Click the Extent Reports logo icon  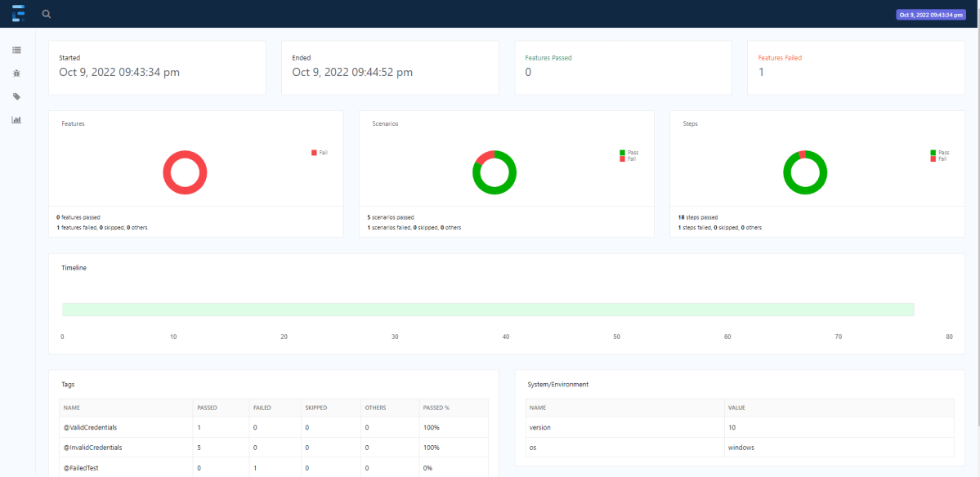18,14
